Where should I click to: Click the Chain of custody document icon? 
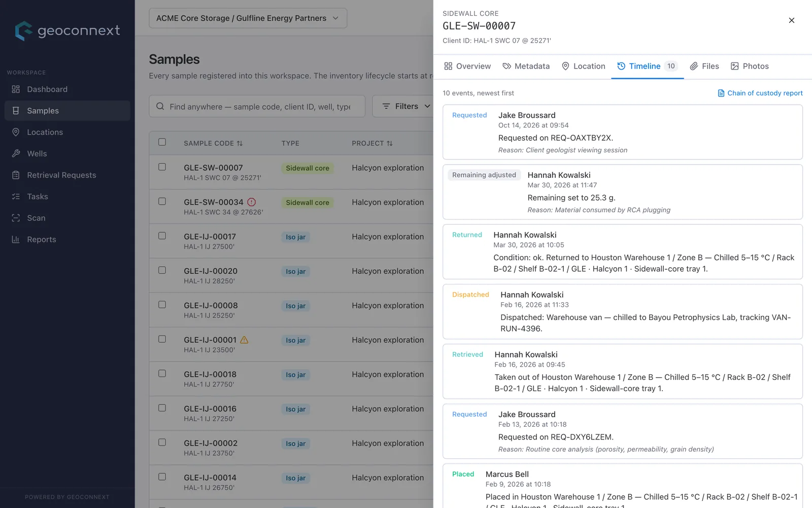pos(721,93)
